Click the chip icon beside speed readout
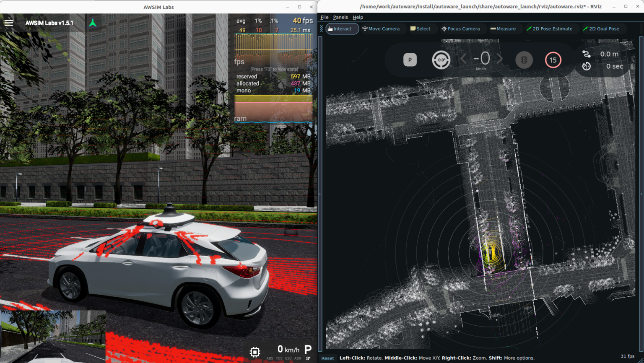This screenshot has width=644, height=363. pyautogui.click(x=255, y=351)
